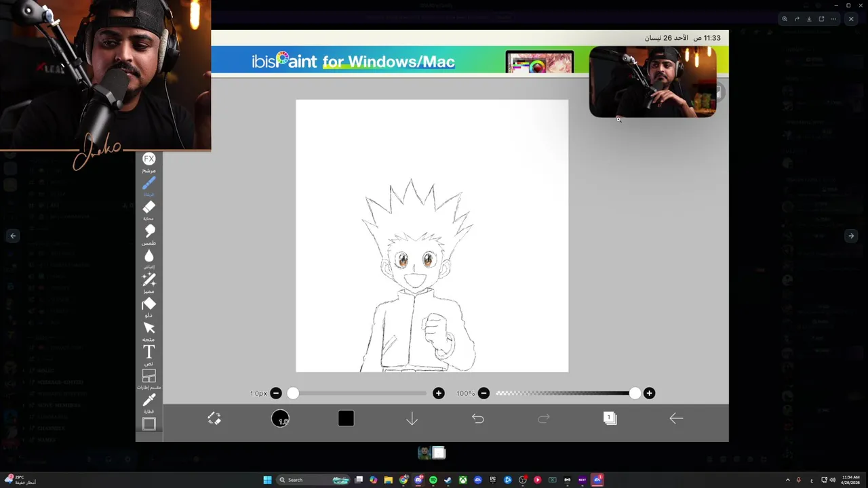The height and width of the screenshot is (488, 868).
Task: Open the clock showing 11:34 AM
Action: coord(850,480)
